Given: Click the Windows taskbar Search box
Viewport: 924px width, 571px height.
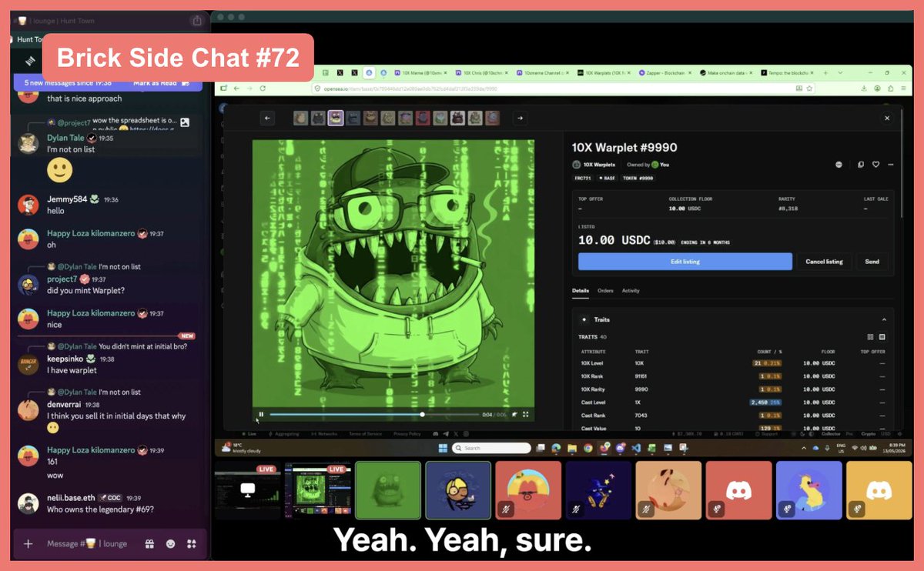Looking at the screenshot, I should 490,448.
